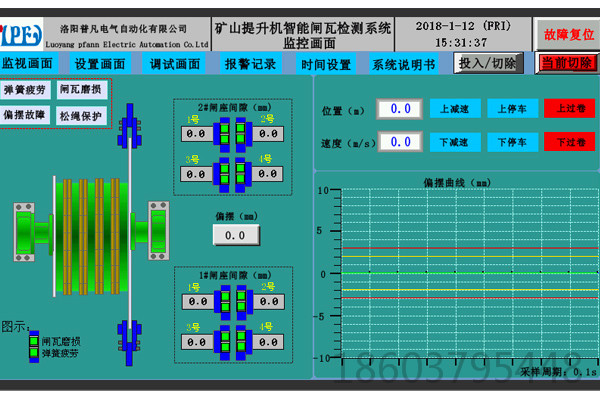Screen dimensions: 600x400
Task: Toggle the 投入/切除 switch button
Action: pyautogui.click(x=488, y=64)
